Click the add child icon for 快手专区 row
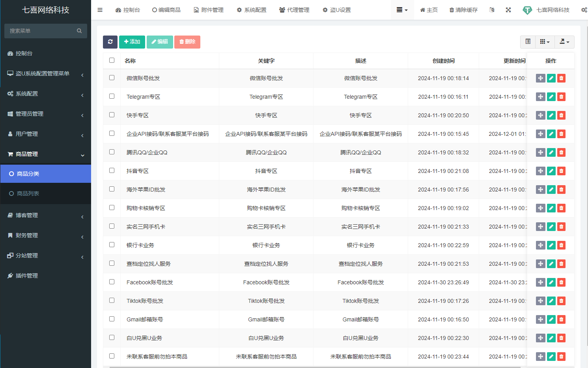This screenshot has height=368, width=588. pos(540,115)
